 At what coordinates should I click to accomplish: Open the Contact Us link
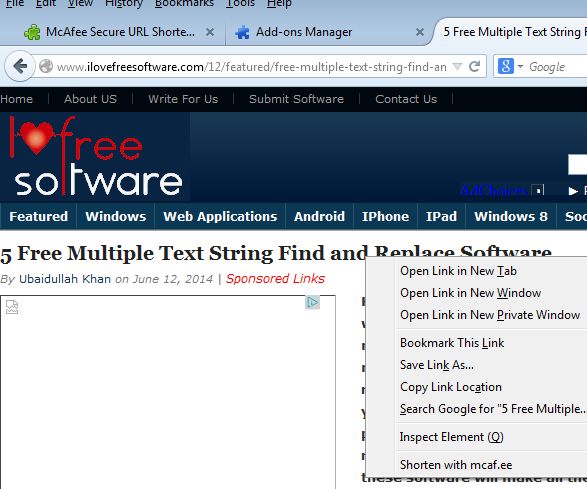pyautogui.click(x=406, y=99)
